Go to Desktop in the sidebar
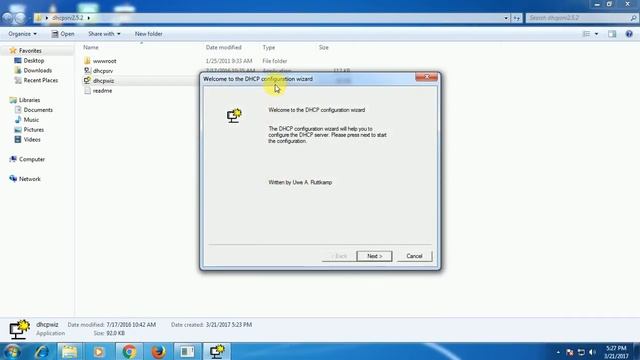Viewport: 640px width, 360px height. [x=33, y=60]
